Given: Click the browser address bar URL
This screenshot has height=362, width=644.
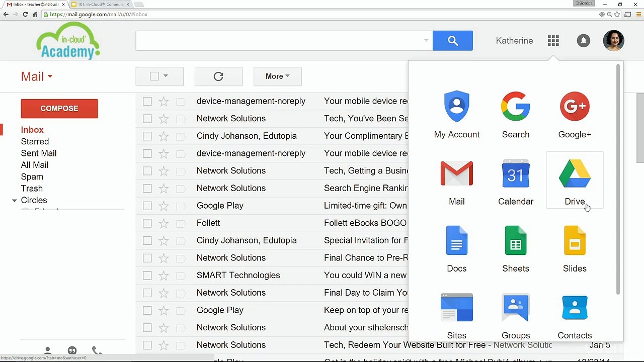Looking at the screenshot, I should [99, 15].
